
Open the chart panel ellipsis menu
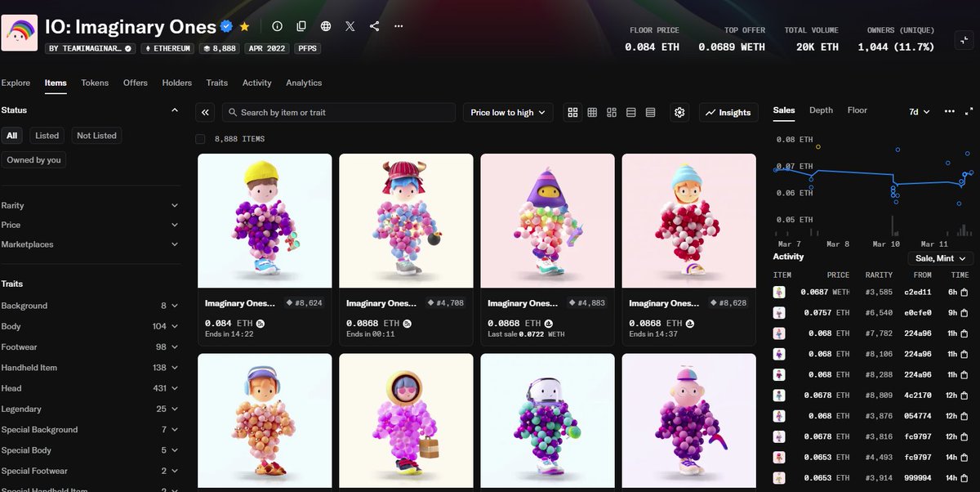tap(949, 111)
